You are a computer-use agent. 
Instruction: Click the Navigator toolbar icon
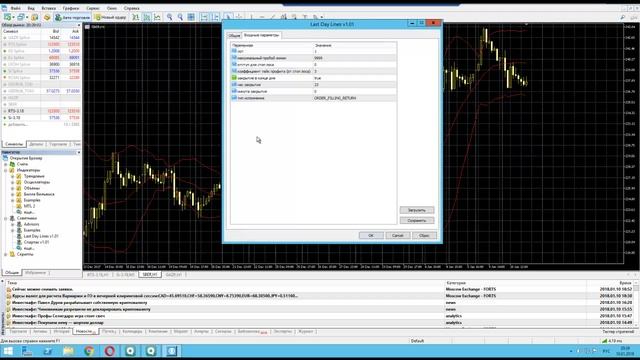pos(47,17)
